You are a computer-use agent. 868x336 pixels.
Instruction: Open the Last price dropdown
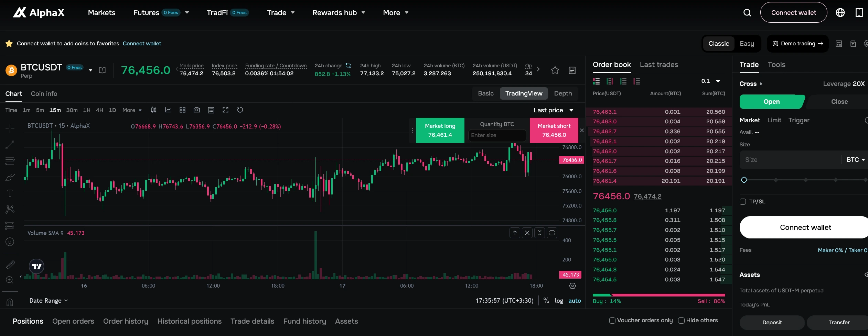554,110
